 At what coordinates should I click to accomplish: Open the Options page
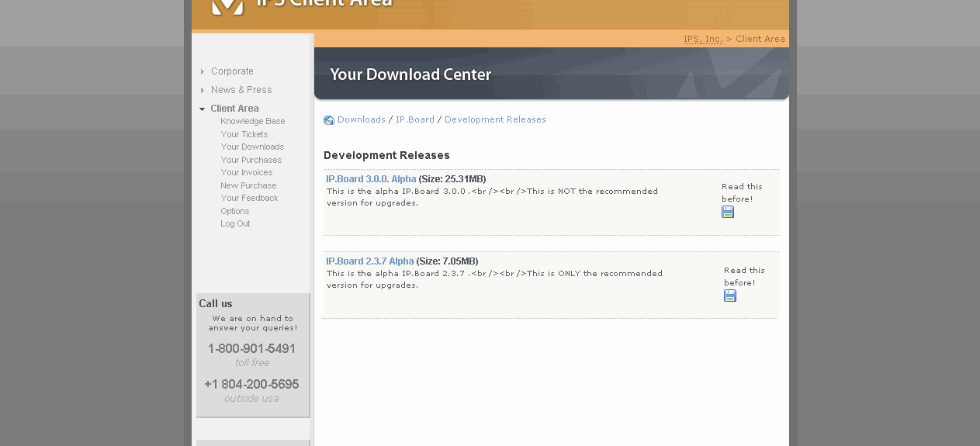coord(235,211)
